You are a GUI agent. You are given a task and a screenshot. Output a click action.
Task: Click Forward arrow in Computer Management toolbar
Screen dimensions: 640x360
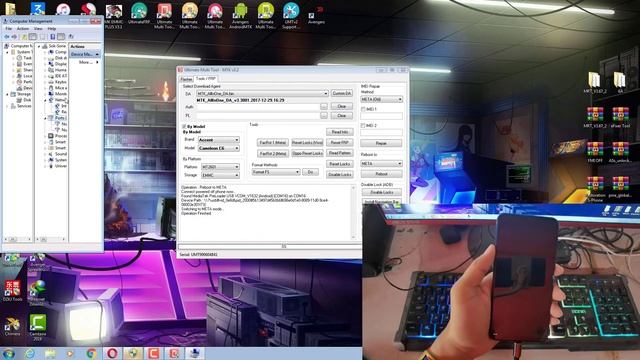click(15, 37)
